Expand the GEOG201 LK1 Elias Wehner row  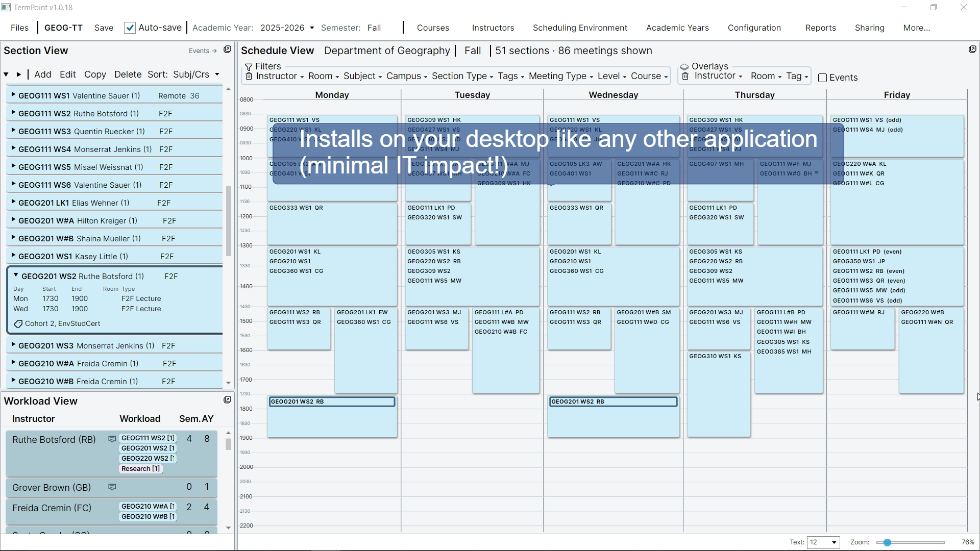tap(13, 202)
